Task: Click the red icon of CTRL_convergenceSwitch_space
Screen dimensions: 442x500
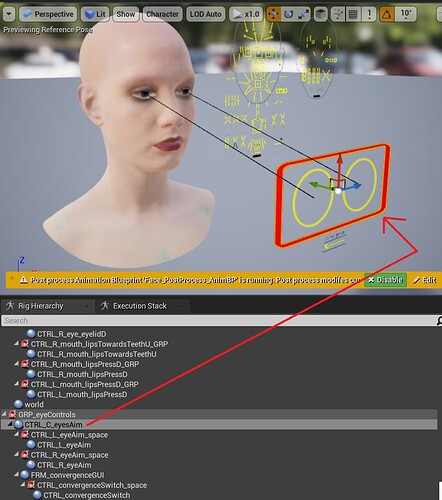Action: pos(31,485)
